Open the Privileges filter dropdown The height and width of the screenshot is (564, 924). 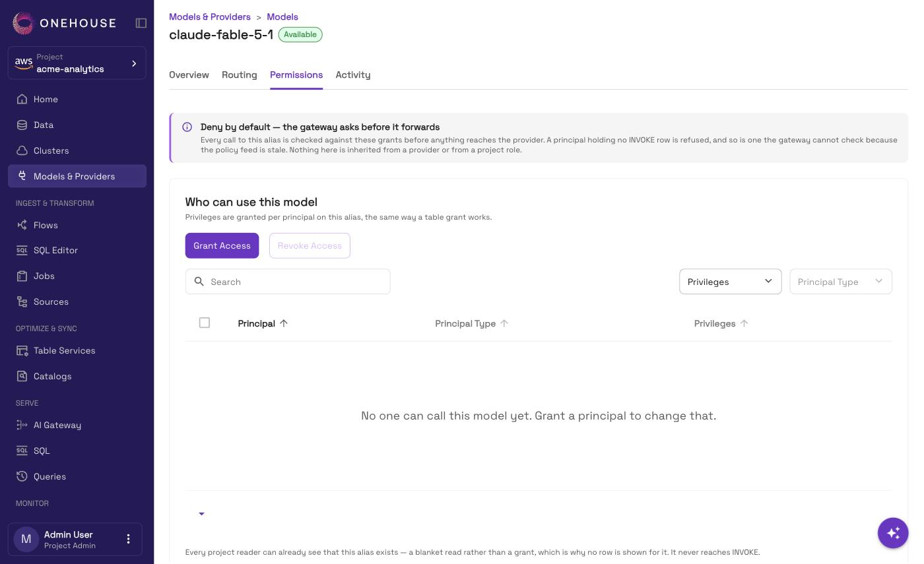[730, 282]
